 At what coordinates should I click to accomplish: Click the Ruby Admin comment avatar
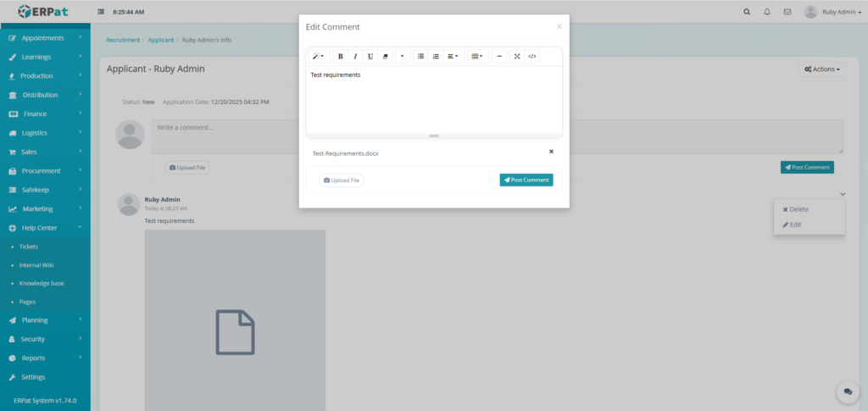point(129,204)
